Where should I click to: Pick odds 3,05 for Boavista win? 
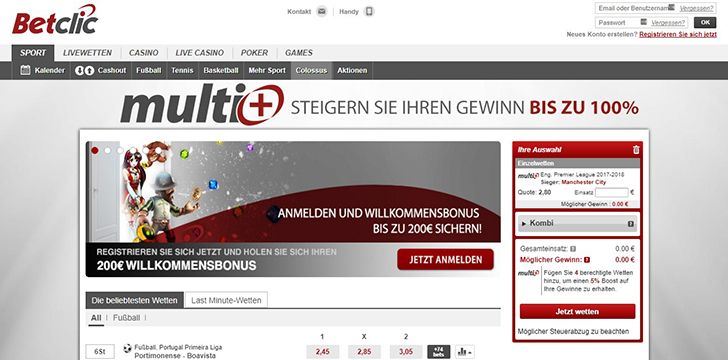point(406,352)
